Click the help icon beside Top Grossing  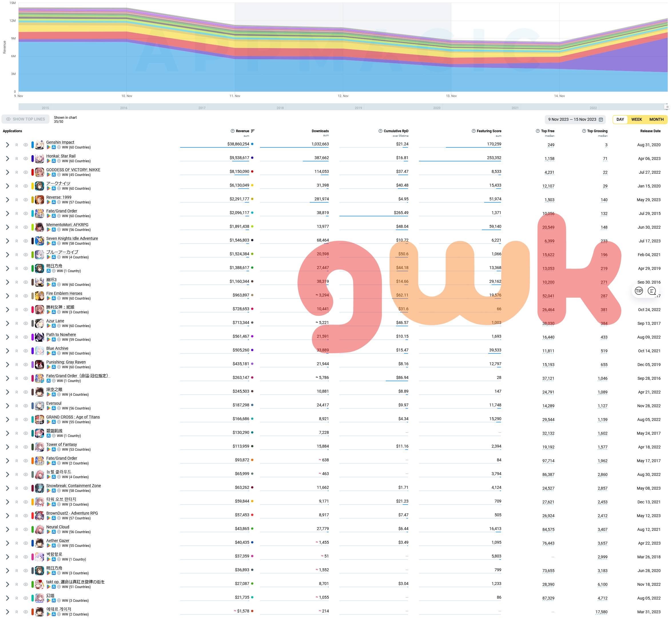(584, 131)
